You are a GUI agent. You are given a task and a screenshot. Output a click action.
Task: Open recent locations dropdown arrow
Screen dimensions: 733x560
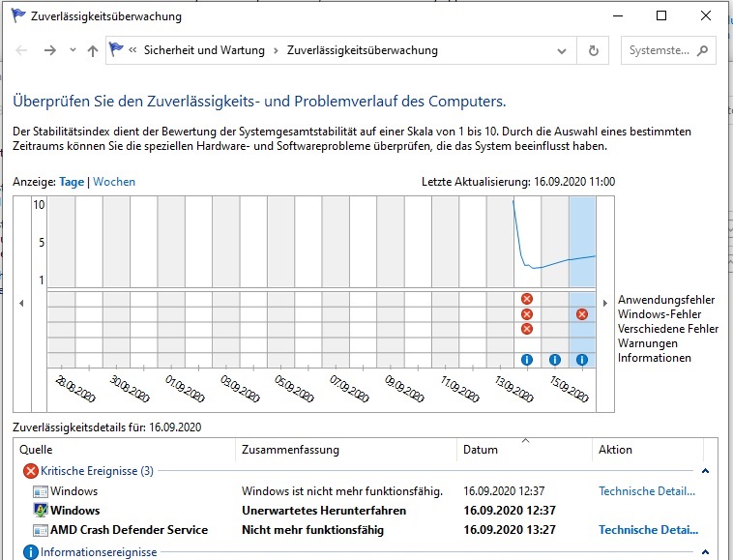[x=73, y=49]
